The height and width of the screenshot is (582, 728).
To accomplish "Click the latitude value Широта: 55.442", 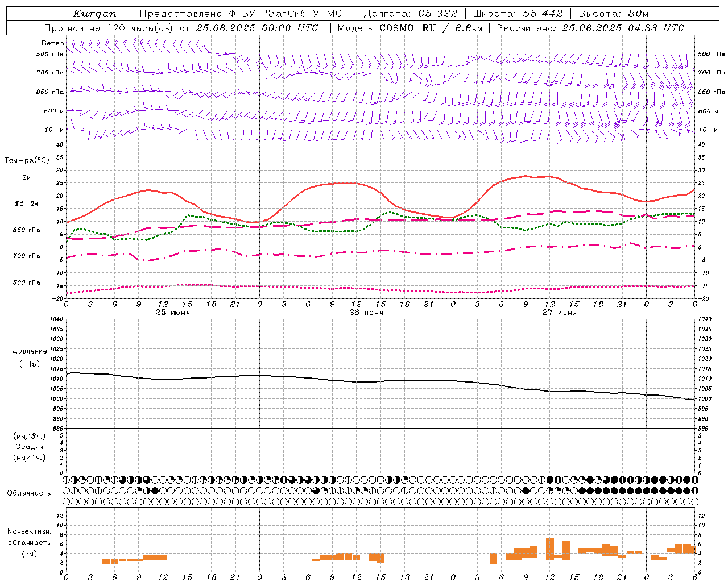I will tap(518, 14).
